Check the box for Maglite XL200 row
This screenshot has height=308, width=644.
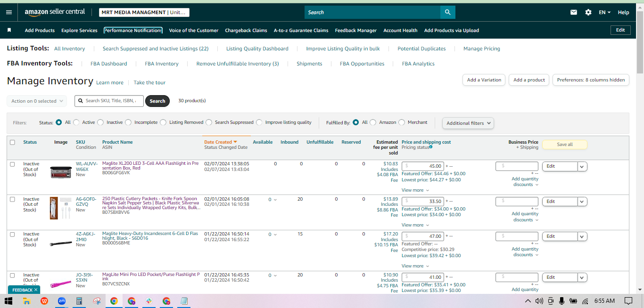click(x=12, y=164)
